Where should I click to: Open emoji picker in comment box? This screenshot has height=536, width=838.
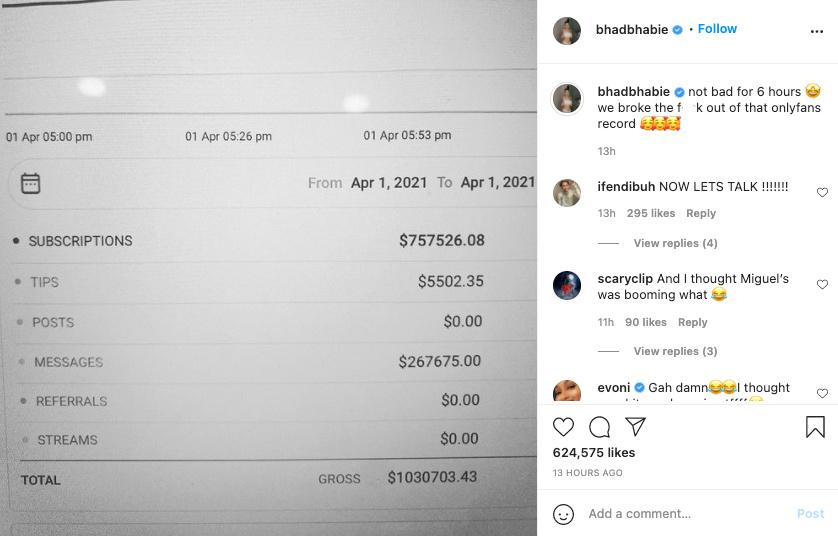coord(564,514)
